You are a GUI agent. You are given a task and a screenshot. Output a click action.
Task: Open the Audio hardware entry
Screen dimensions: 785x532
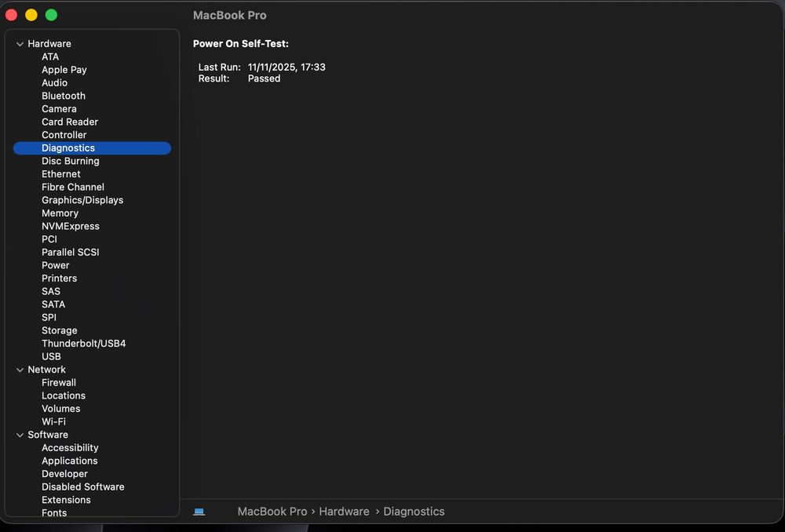click(54, 82)
